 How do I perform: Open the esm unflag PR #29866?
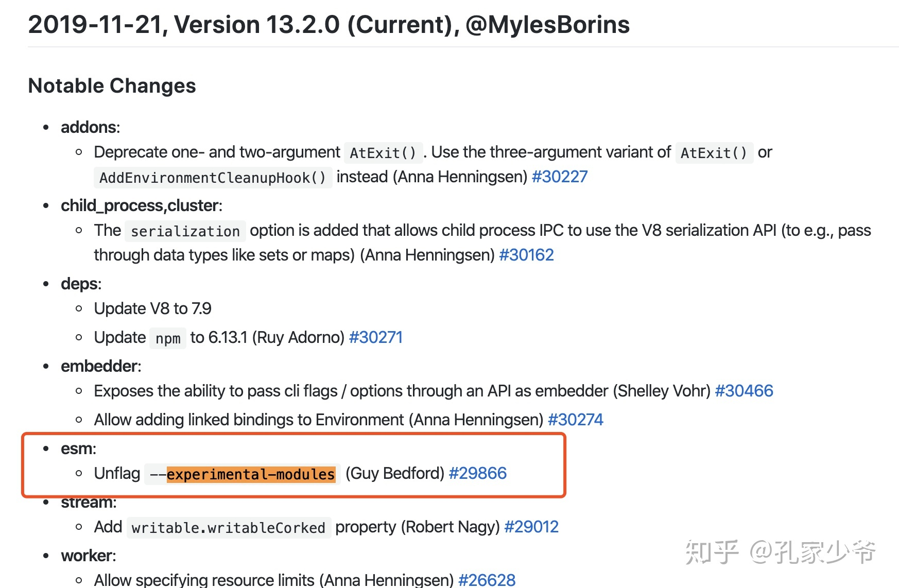[x=477, y=474]
